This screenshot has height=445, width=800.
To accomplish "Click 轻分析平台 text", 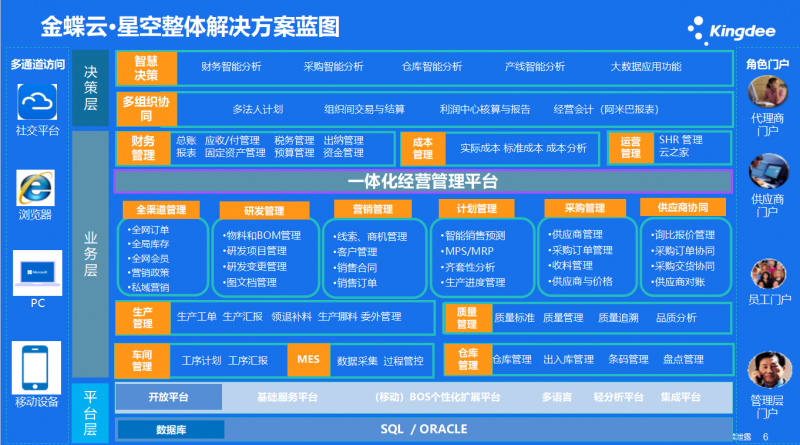I will [x=618, y=397].
